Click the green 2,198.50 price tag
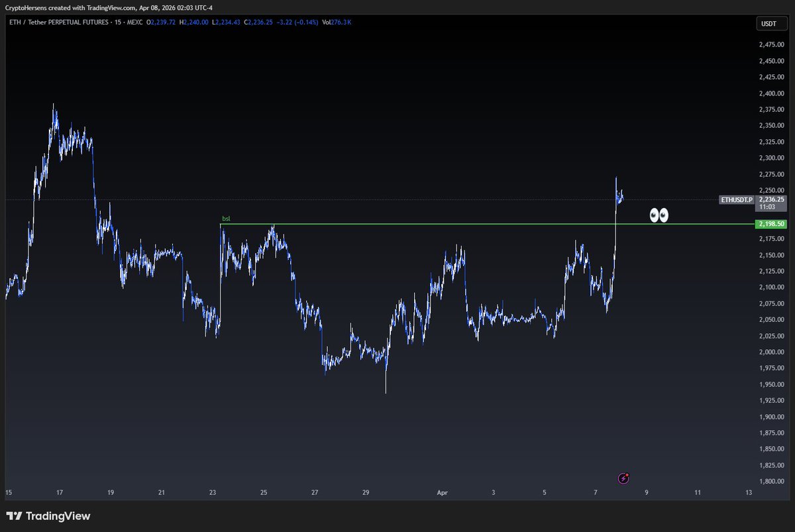The image size is (795, 532). pos(772,225)
